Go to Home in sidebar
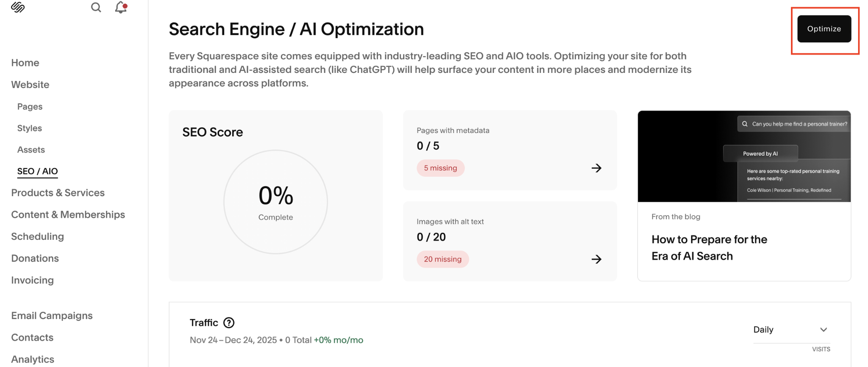This screenshot has width=868, height=367. (25, 63)
